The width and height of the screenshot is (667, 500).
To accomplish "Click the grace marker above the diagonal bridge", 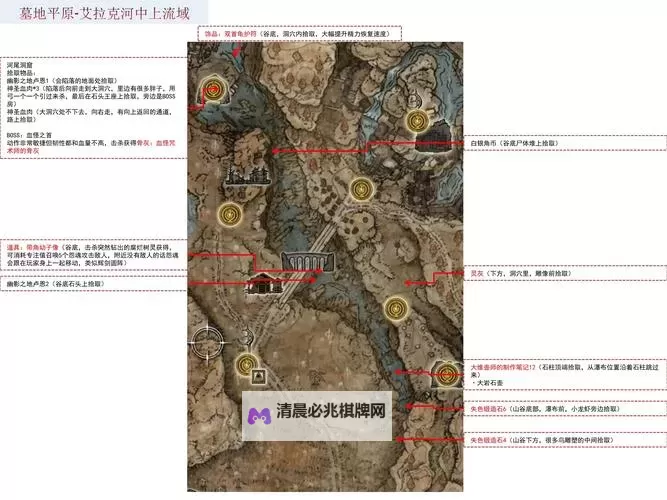I will (361, 187).
